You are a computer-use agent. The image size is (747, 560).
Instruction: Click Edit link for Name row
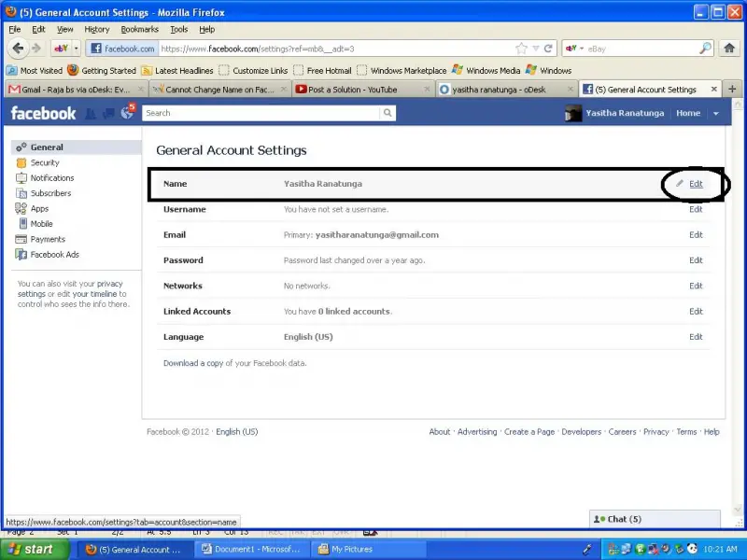[x=696, y=184]
